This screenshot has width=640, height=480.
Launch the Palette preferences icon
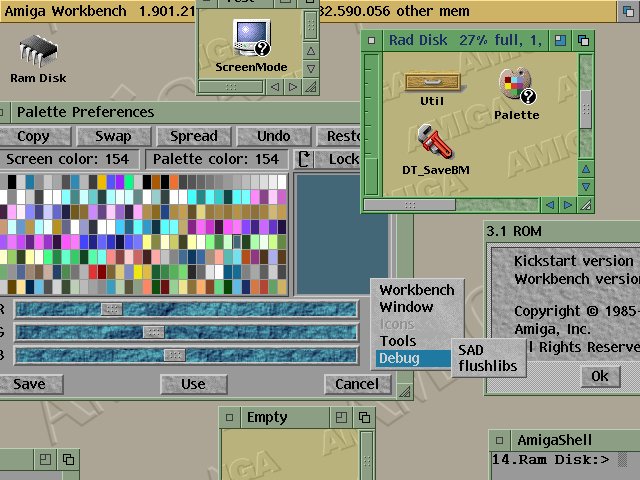coord(516,86)
